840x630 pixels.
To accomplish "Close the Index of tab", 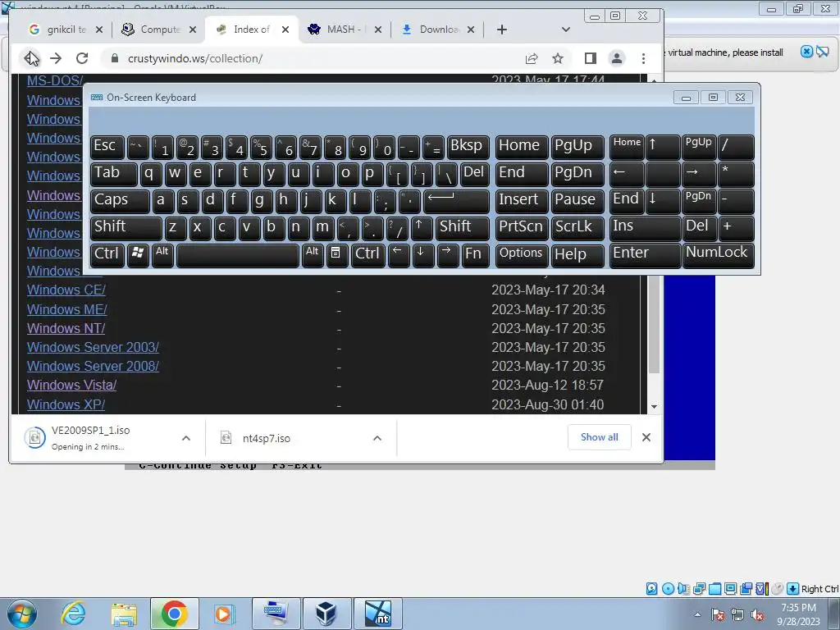I will point(285,30).
